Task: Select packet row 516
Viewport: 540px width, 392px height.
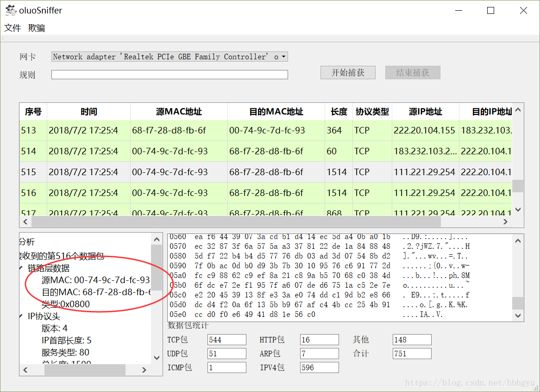Action: point(265,193)
